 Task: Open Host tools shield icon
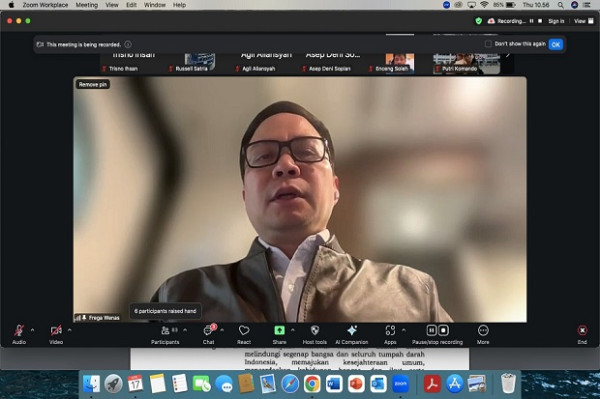click(x=315, y=331)
